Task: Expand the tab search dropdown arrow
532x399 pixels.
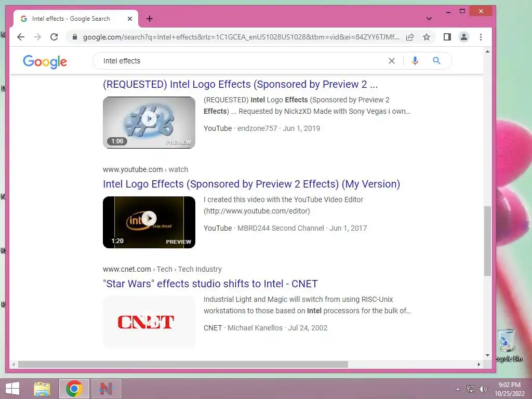Action: [429, 19]
